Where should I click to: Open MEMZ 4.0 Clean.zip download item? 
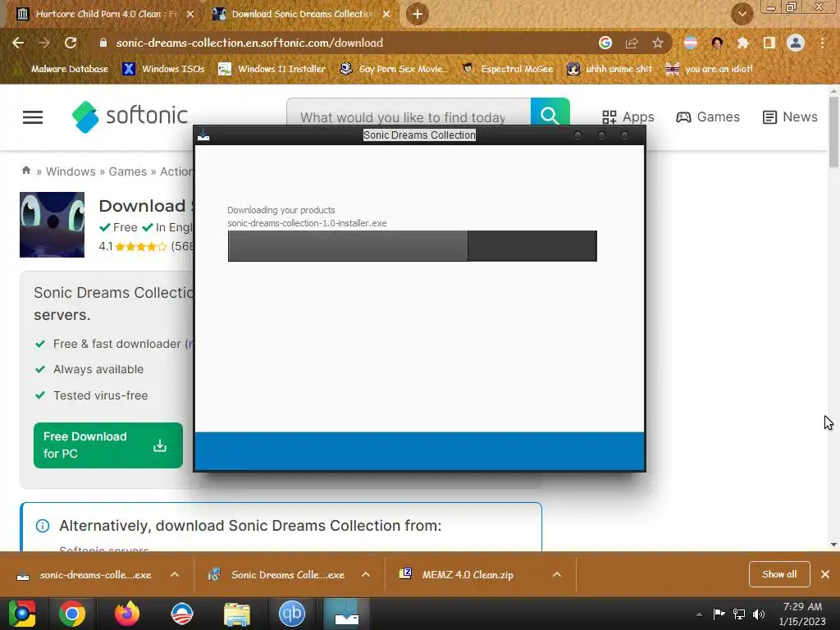(x=456, y=575)
